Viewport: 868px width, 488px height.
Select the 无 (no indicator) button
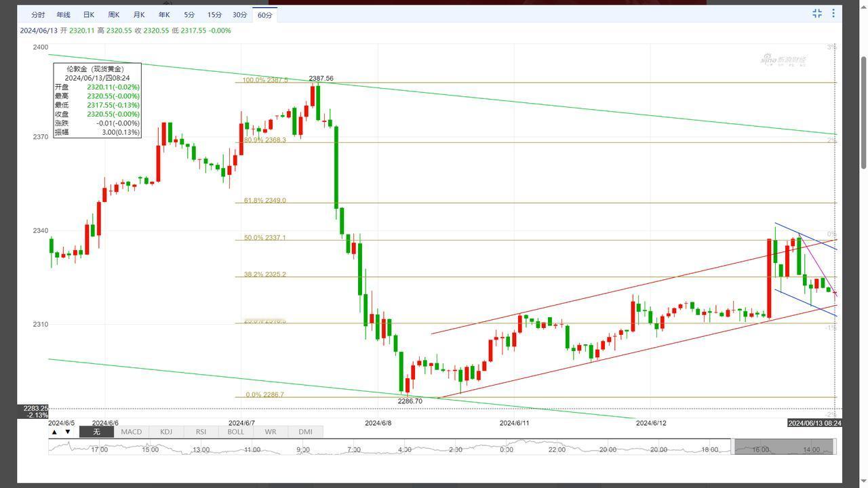[96, 432]
